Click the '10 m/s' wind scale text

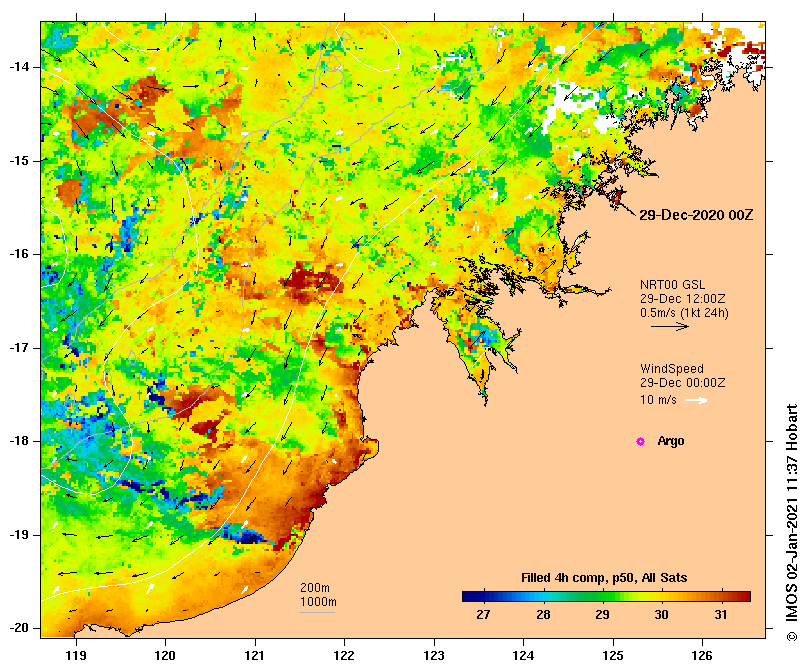(x=658, y=400)
